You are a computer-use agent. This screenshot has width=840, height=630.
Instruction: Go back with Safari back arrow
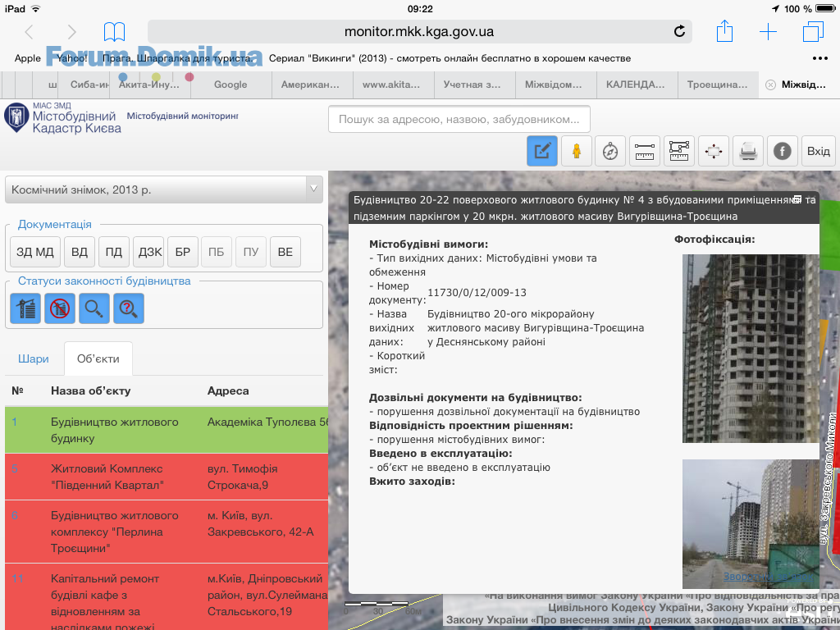[30, 32]
